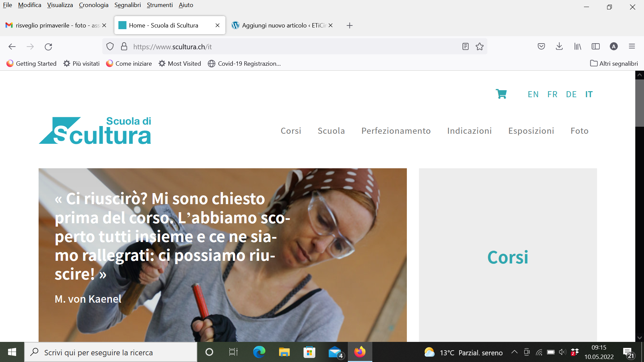Switch the site language to EN

coord(533,95)
